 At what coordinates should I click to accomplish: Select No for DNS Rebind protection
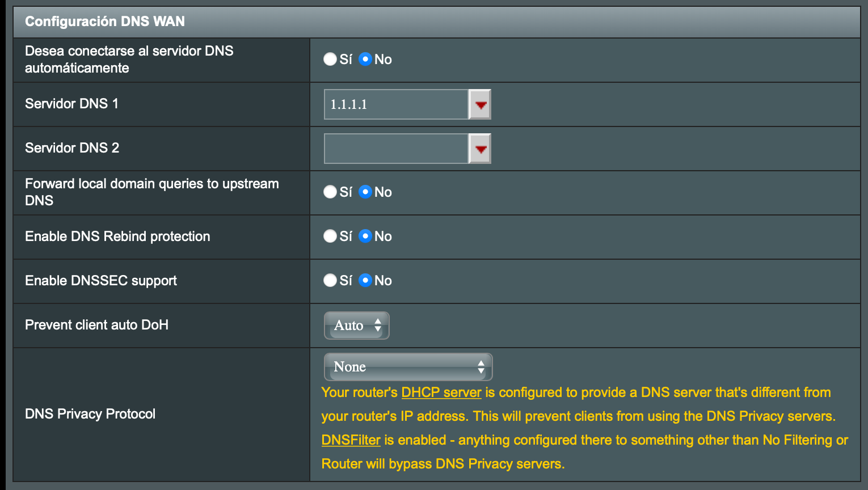pyautogui.click(x=365, y=236)
